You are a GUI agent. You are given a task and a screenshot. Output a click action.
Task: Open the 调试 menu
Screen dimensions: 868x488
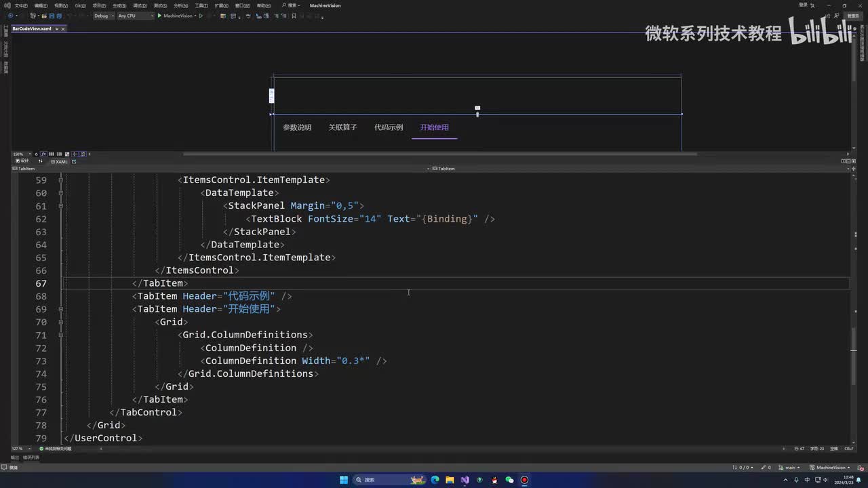click(x=141, y=5)
